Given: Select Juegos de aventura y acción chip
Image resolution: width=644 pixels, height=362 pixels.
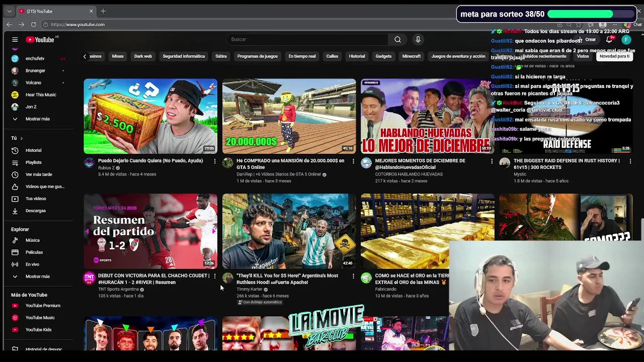Looking at the screenshot, I should 458,56.
